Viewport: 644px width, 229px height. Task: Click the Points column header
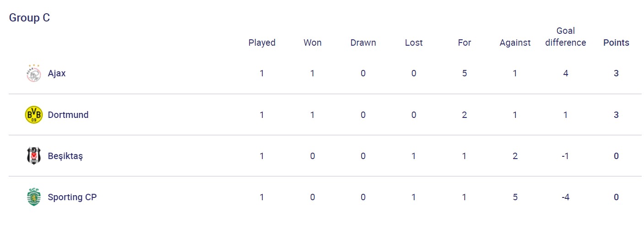(616, 43)
